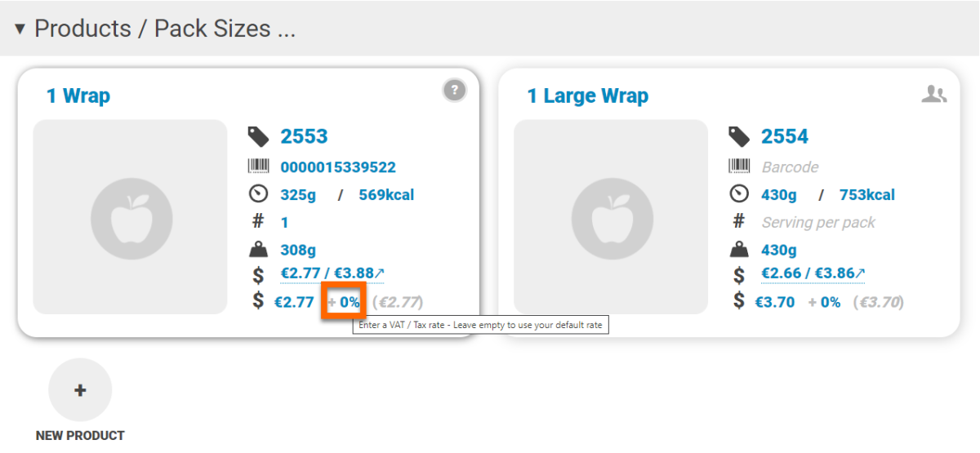The width and height of the screenshot is (980, 453).
Task: Click the weight icon beside 308g
Action: point(258,250)
